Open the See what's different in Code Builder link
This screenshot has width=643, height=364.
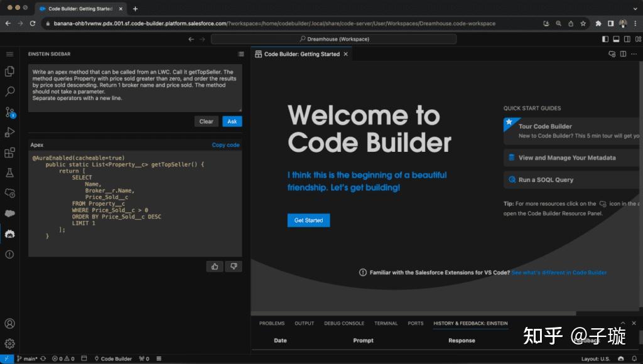[x=559, y=272]
